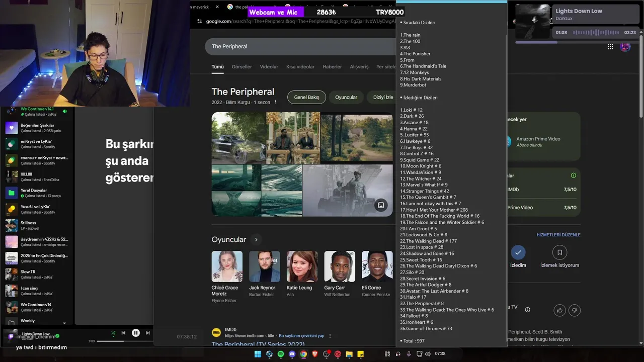644x362 pixels.
Task: Select the Videolar search tab
Action: [269, 67]
